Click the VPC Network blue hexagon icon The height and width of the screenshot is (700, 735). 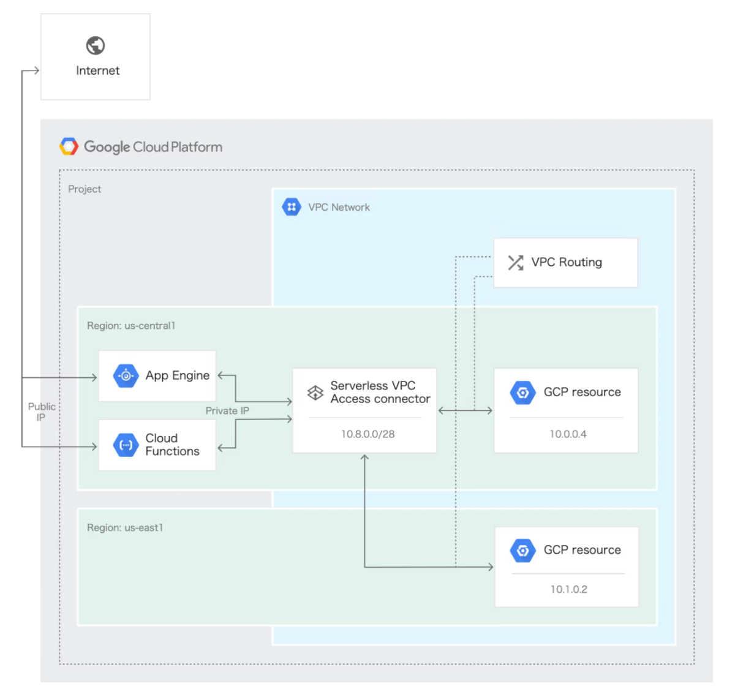[x=292, y=207]
